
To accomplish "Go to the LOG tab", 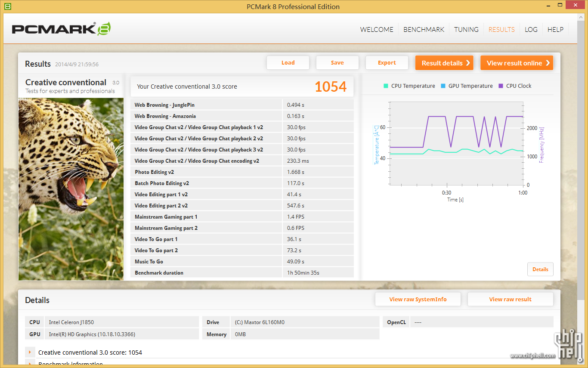I will tap(531, 29).
